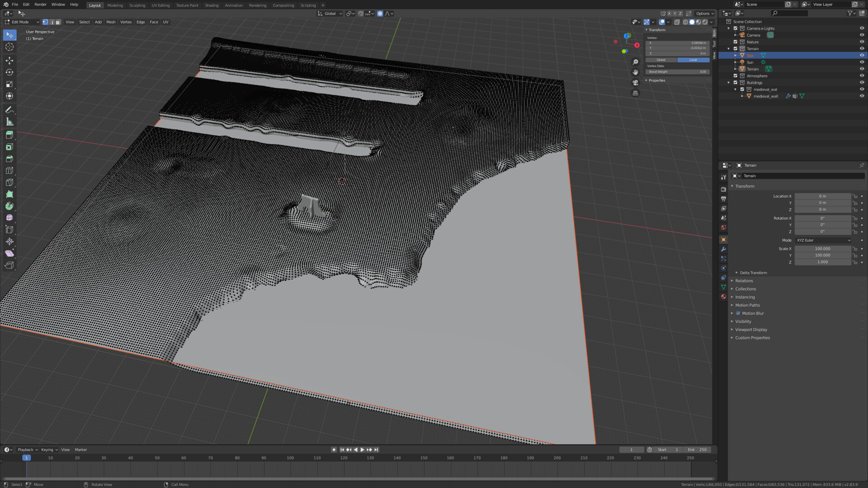
Task: Open the Render Properties tab
Action: click(723, 189)
